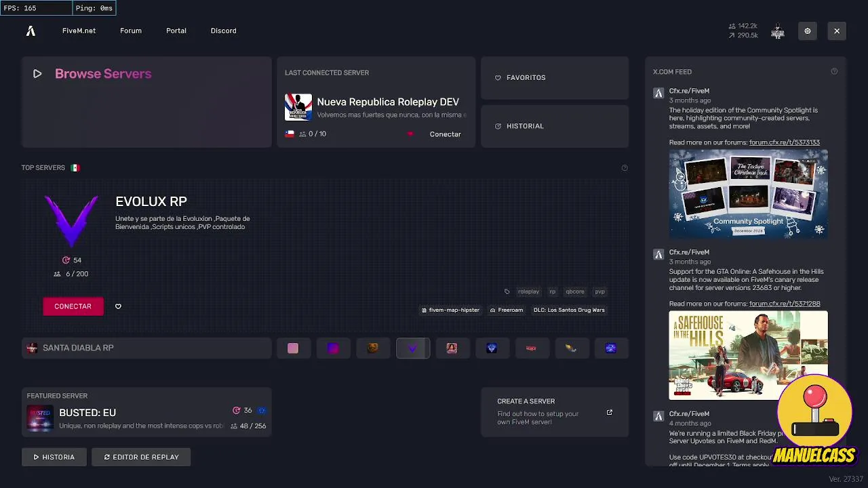The height and width of the screenshot is (488, 868).
Task: Click the fivem-map-hipster label
Action: coord(451,310)
